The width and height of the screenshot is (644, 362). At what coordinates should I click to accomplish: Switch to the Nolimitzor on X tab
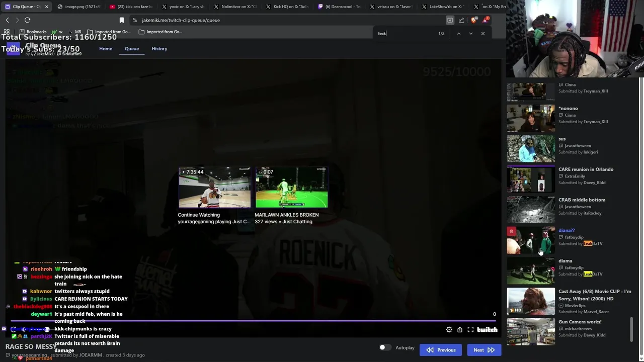coord(235,7)
